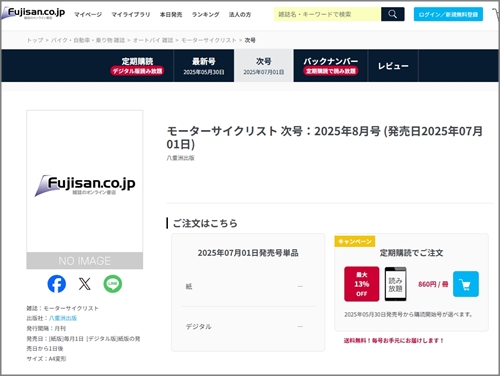
Task: Open マイライブラリ menu item
Action: pos(131,15)
